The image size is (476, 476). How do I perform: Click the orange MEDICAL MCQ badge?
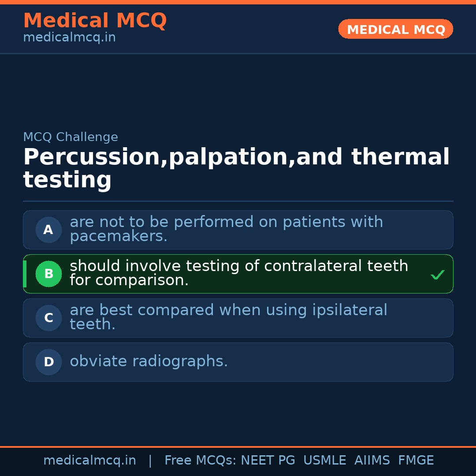tap(395, 29)
